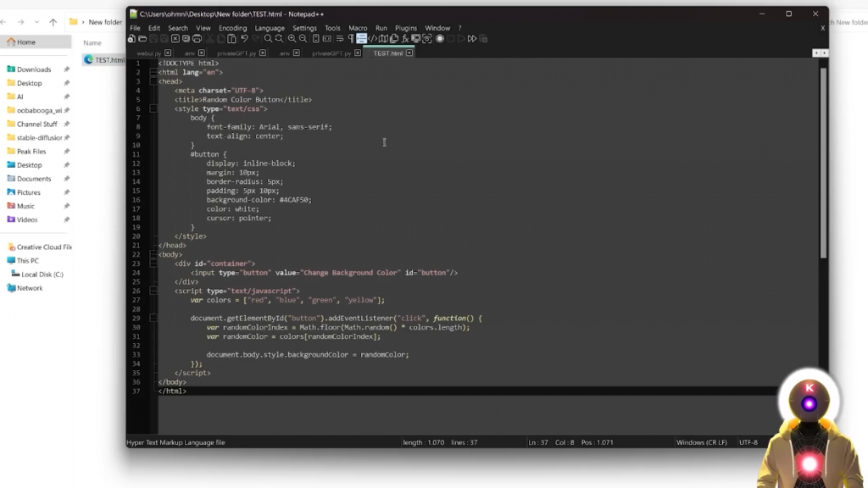868x488 pixels.
Task: Collapse the div container fold marker line 23
Action: click(x=153, y=263)
